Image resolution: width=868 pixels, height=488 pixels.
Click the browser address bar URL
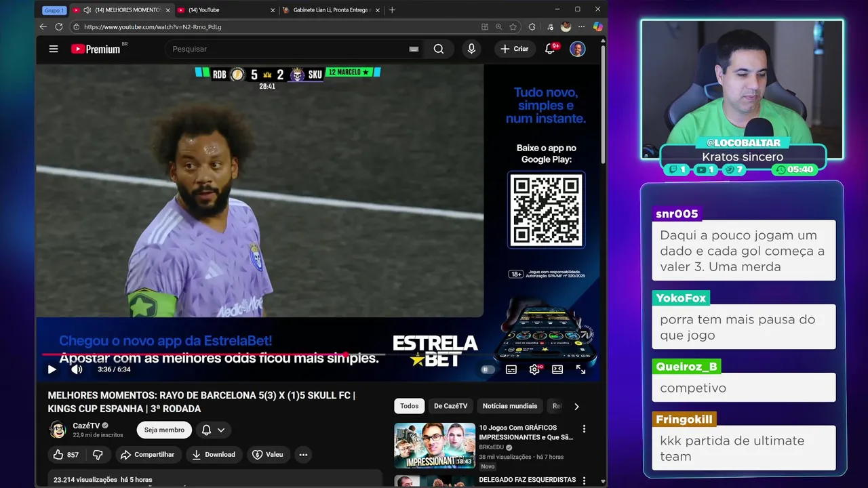point(153,26)
